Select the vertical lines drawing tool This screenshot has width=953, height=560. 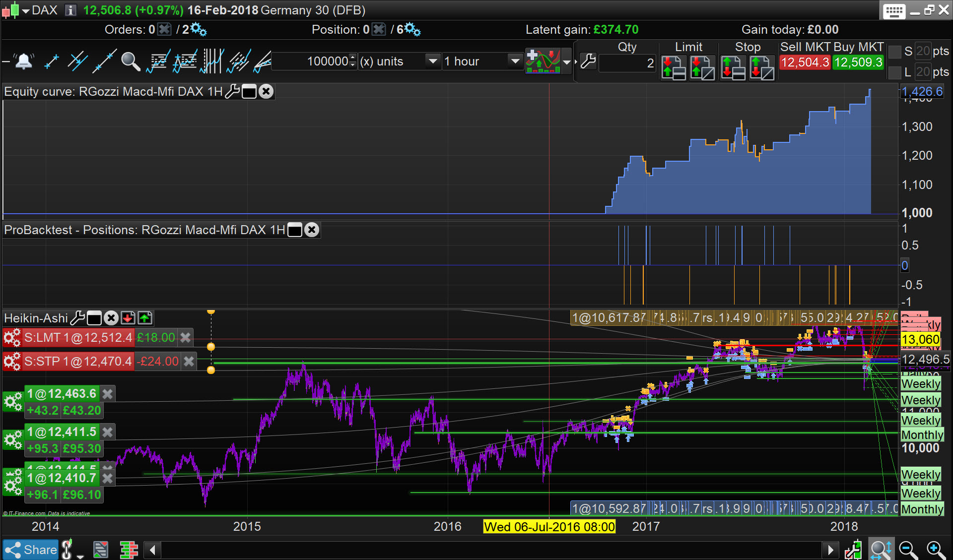(x=212, y=62)
